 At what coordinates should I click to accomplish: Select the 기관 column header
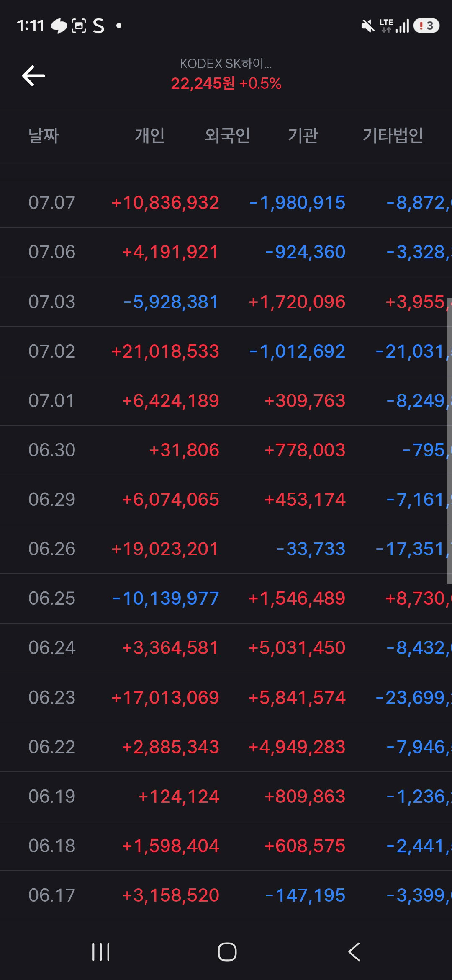coord(303,135)
